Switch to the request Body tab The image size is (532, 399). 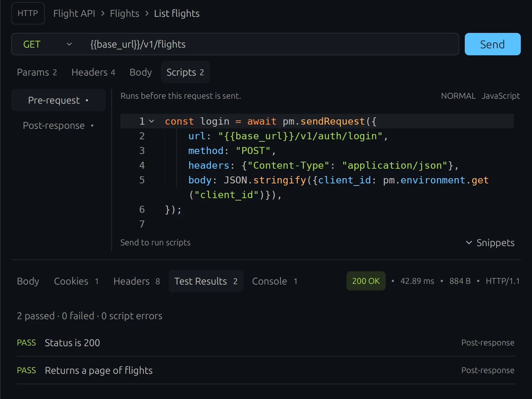point(141,72)
